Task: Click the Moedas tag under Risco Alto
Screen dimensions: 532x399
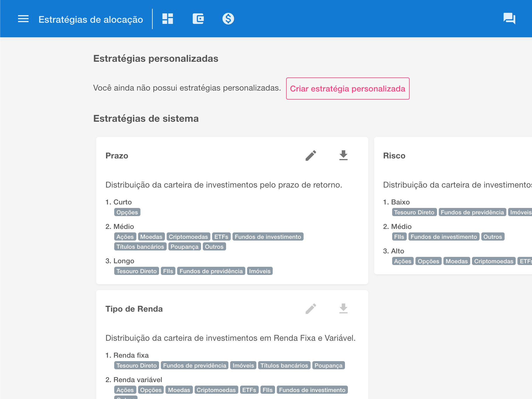Action: click(457, 261)
